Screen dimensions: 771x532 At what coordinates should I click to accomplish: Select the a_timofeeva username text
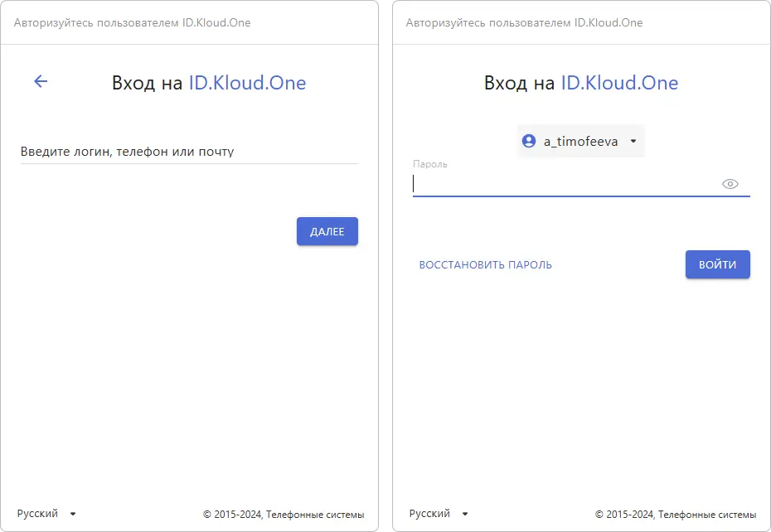coord(580,142)
